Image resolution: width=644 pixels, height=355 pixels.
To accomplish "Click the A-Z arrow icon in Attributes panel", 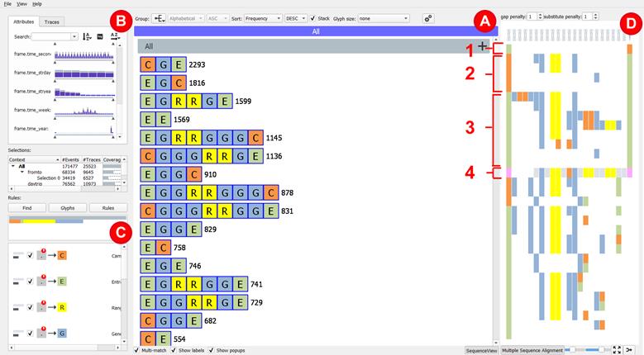I will 114,37.
